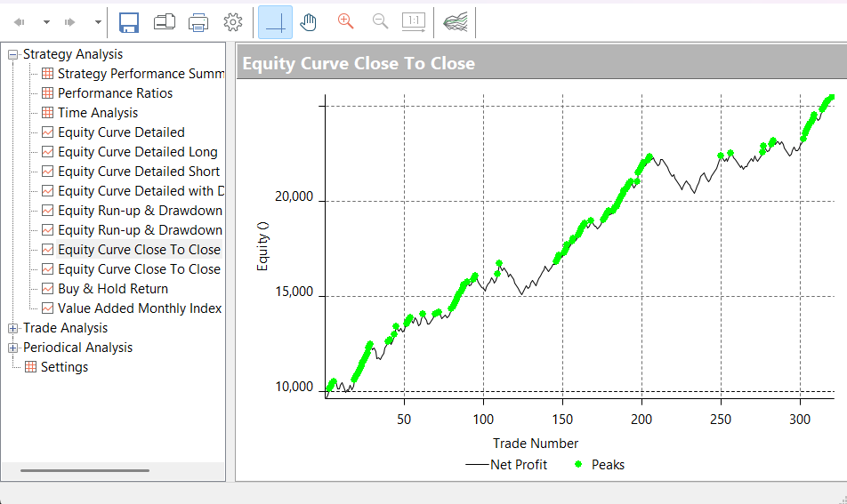
Task: Expand the Periodical Analysis node
Action: (13, 348)
